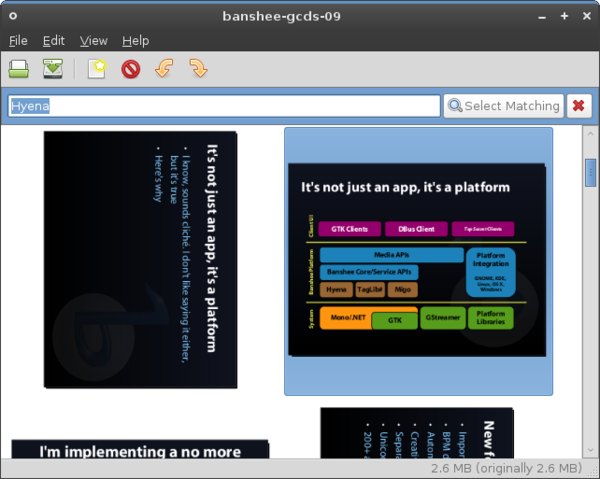Screen dimensions: 600x479
Task: Open the Edit menu
Action: click(x=54, y=41)
